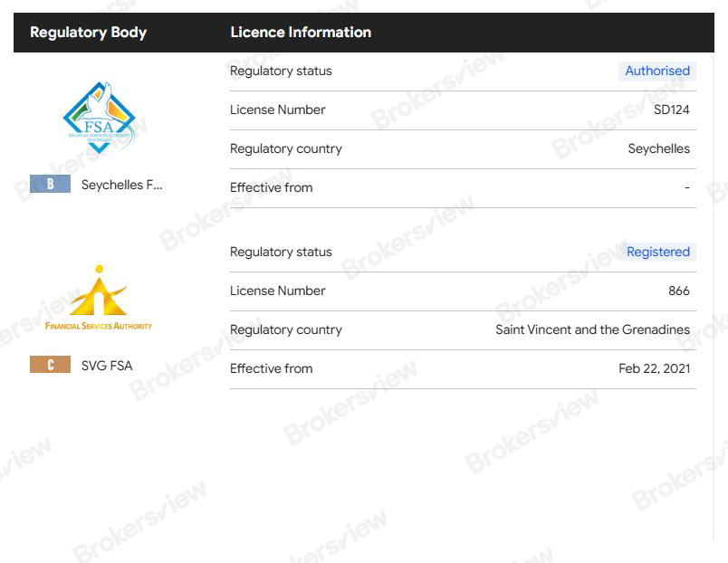
Task: Click license number 866
Action: click(678, 291)
